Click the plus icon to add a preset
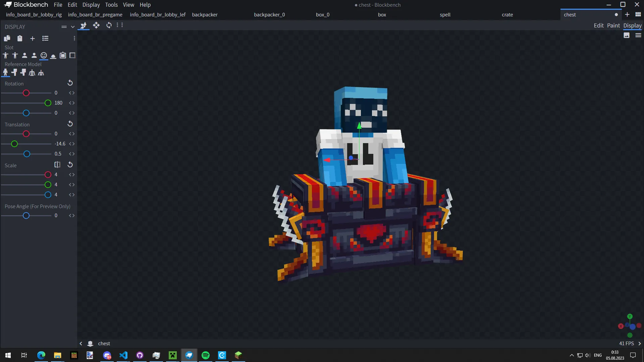 pyautogui.click(x=33, y=39)
